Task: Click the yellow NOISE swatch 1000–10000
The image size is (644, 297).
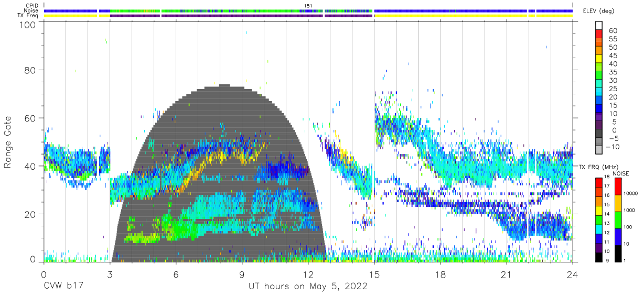Action: point(618,203)
